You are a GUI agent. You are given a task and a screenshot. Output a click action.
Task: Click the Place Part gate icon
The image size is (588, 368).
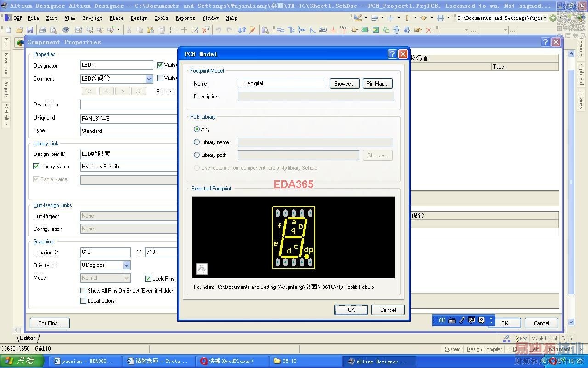(355, 30)
